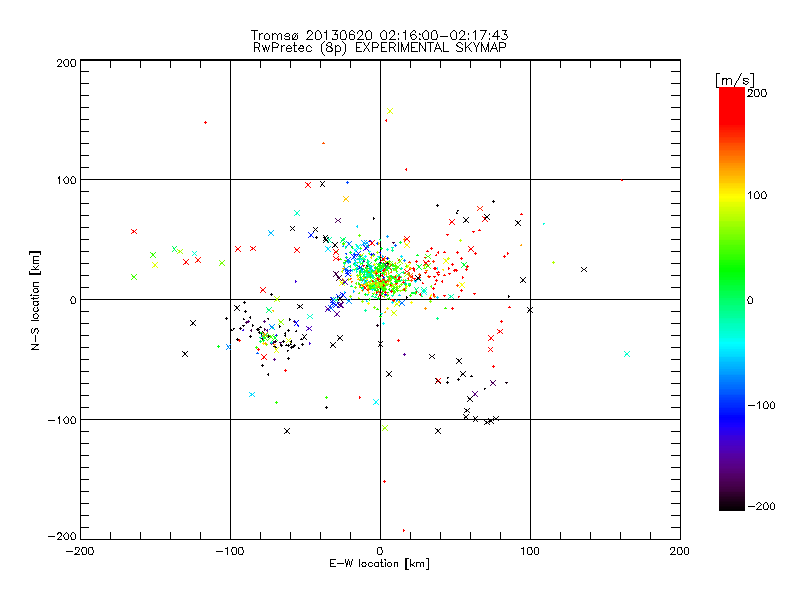Click the y-axis '100' tick label
800x600 pixels.
pyautogui.click(x=66, y=180)
